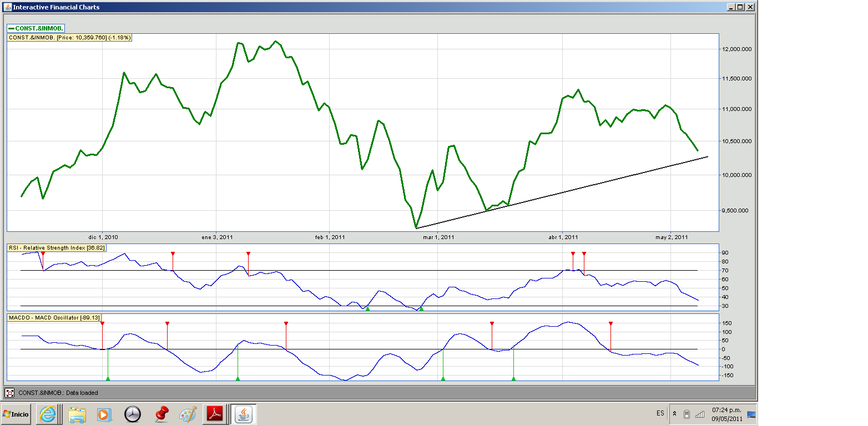This screenshot has height=426, width=868.
Task: Click the 10,500.000 price axis label
Action: [x=736, y=141]
